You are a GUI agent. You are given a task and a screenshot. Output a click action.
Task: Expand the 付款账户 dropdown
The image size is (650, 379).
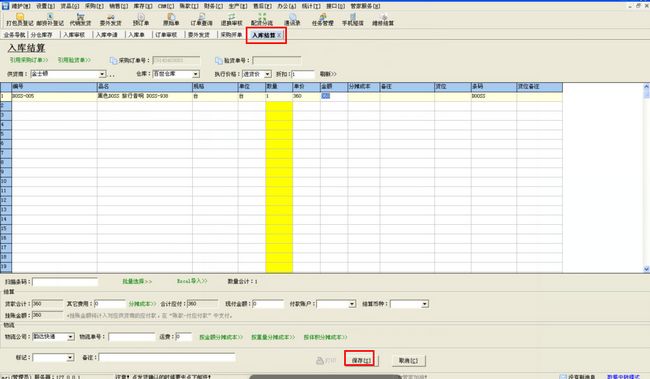tap(352, 304)
